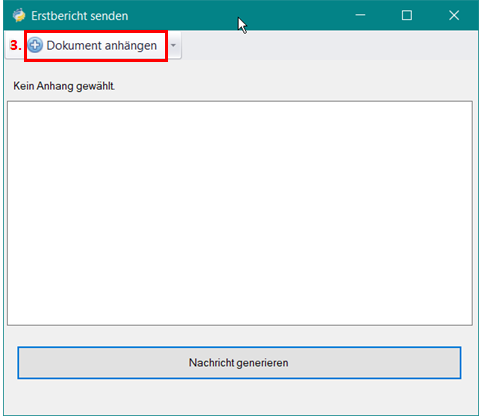479x416 pixels.
Task: Click the Erstbericht senden title text
Action: (80, 16)
